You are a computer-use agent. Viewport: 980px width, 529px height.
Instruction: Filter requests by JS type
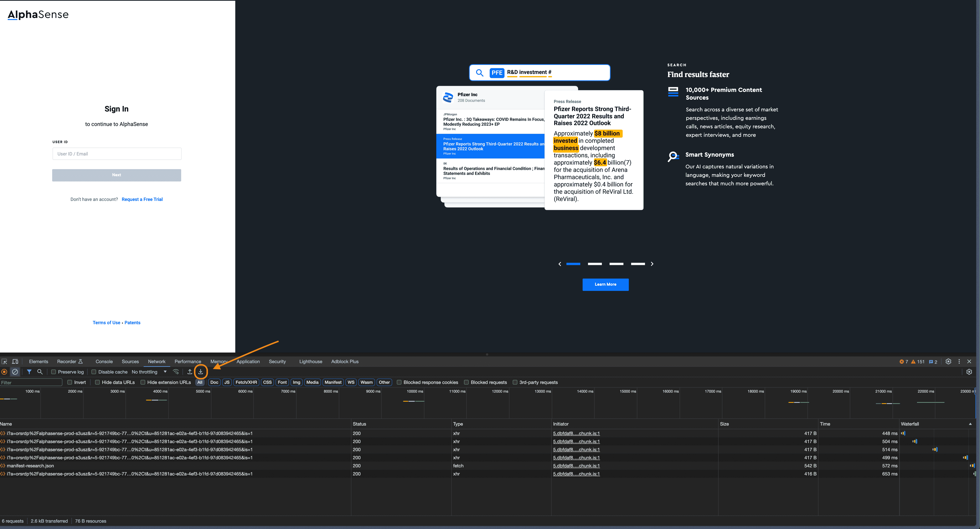227,382
